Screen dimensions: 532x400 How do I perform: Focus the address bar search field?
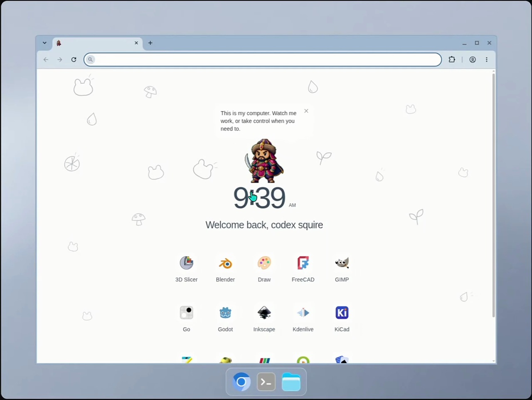[263, 59]
